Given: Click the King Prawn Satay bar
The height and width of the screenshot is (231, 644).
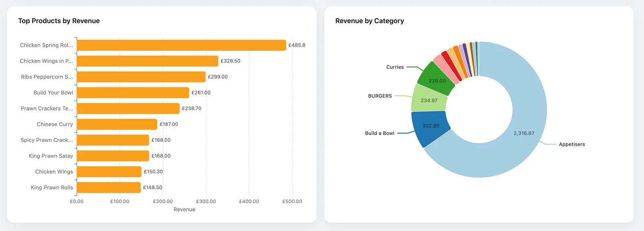Looking at the screenshot, I should pos(113,156).
